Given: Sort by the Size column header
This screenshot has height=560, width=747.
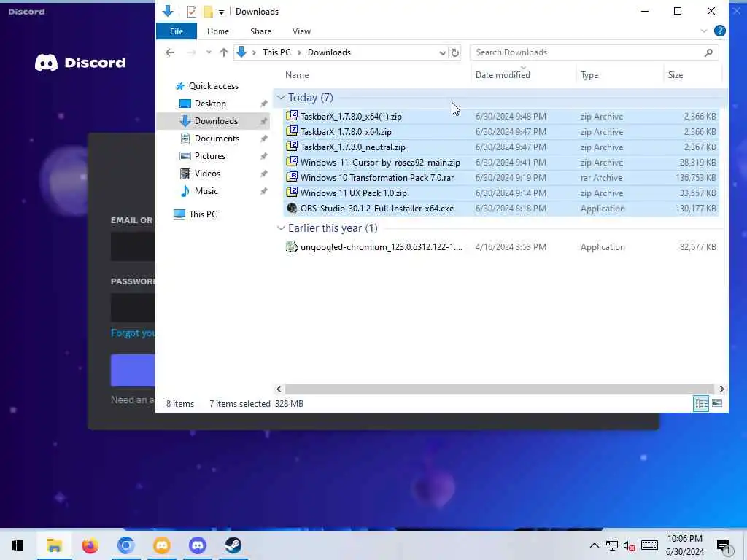Looking at the screenshot, I should tap(675, 75).
